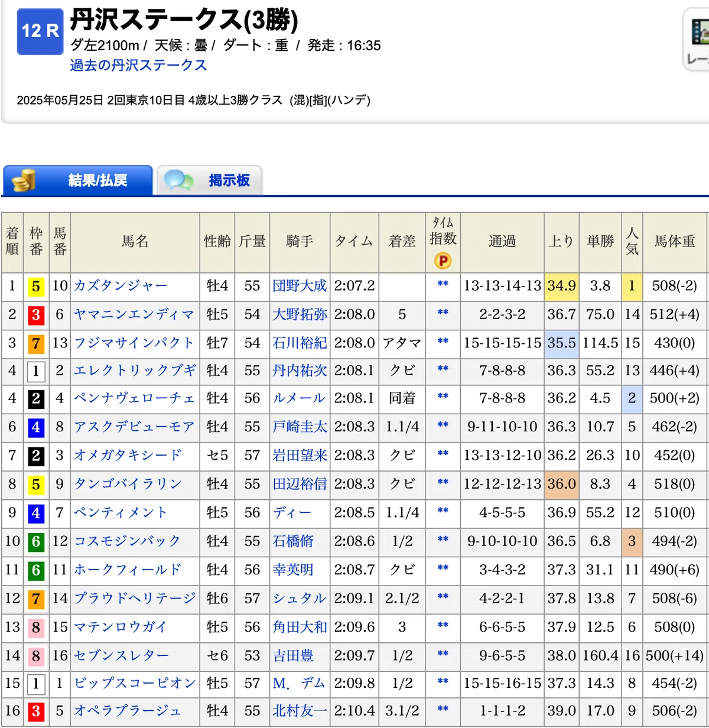The width and height of the screenshot is (709, 728).
Task: Open 過去の丹沢ステークス link
Action: (x=138, y=65)
